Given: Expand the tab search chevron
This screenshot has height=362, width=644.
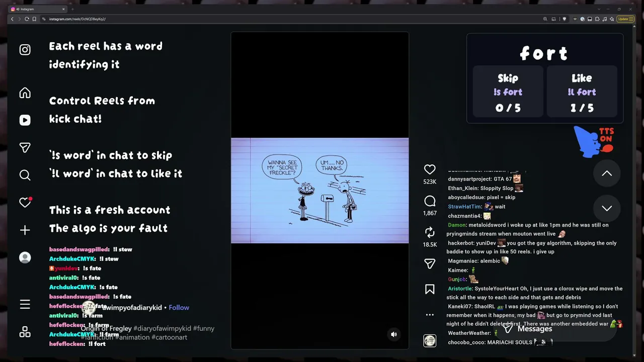Looking at the screenshot, I should 599,9.
